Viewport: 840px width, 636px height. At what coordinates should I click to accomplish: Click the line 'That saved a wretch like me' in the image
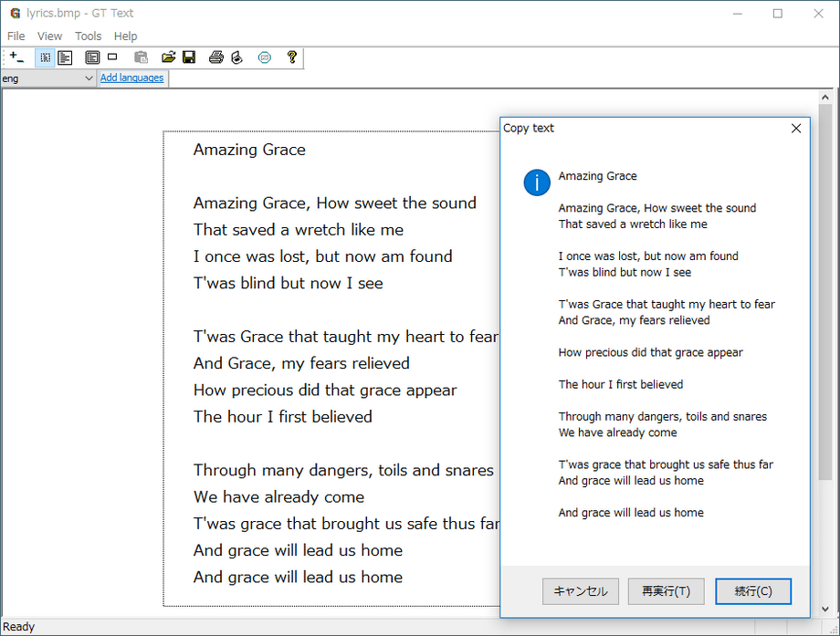point(299,230)
